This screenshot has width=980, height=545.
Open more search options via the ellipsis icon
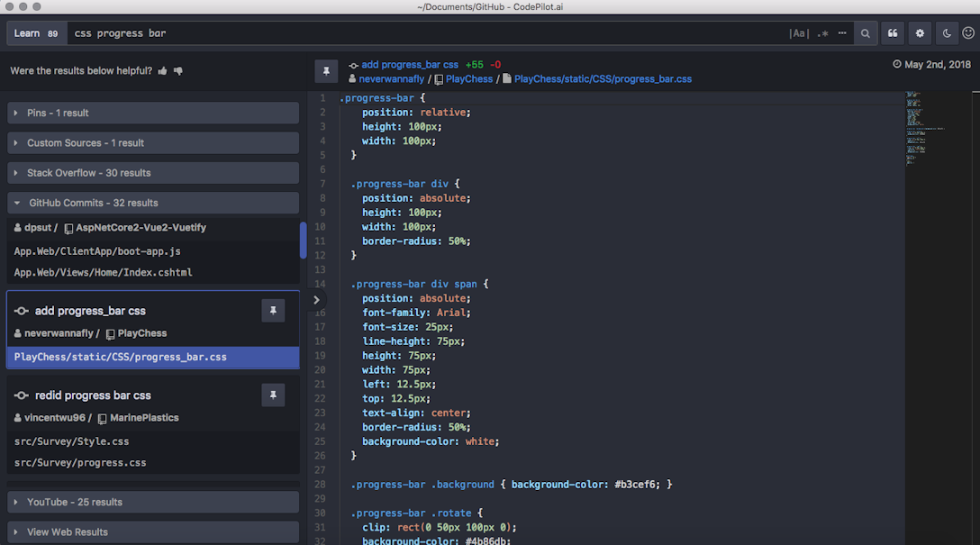coord(842,32)
